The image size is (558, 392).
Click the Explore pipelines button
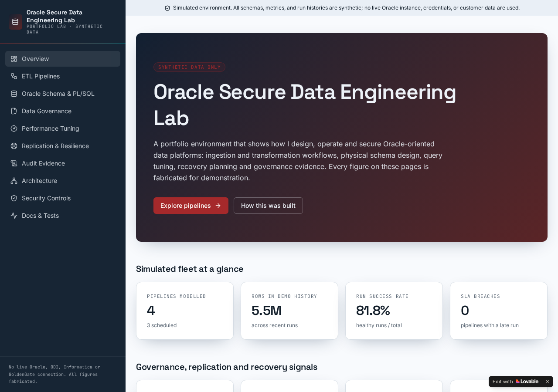tap(191, 206)
